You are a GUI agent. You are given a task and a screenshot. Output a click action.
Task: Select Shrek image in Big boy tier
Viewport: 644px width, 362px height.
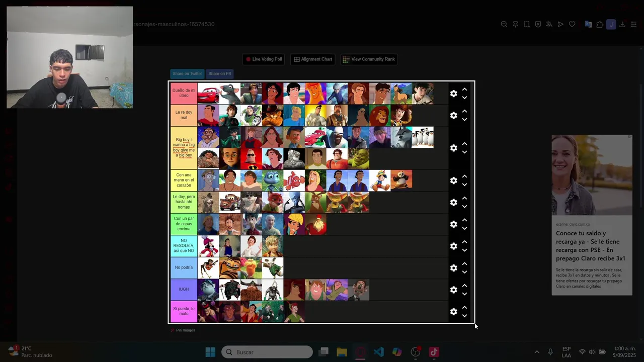[358, 159]
